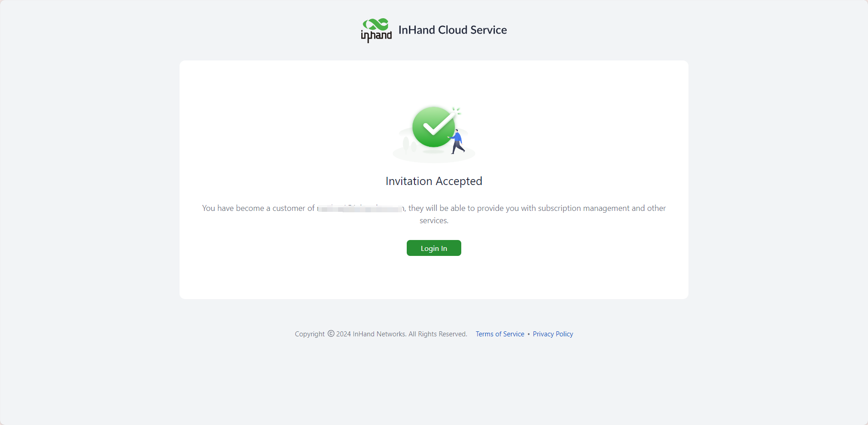This screenshot has height=425, width=868.
Task: Click the word 'services.' on second line
Action: click(x=434, y=220)
